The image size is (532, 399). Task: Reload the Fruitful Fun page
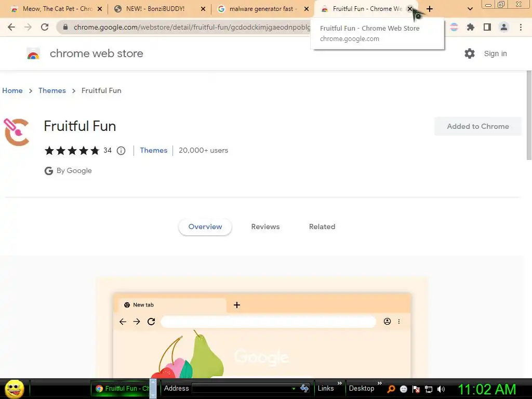[45, 27]
